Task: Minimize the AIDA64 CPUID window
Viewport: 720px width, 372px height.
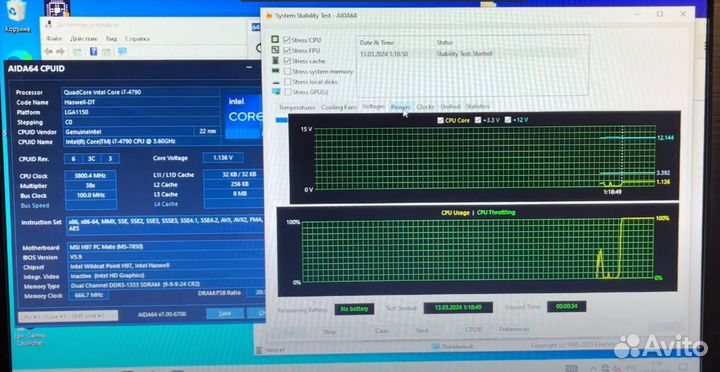Action: (x=249, y=68)
